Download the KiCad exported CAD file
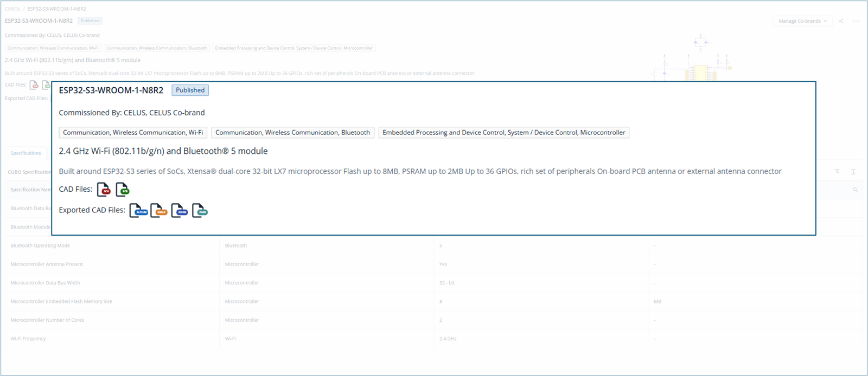868x376 pixels. click(180, 210)
